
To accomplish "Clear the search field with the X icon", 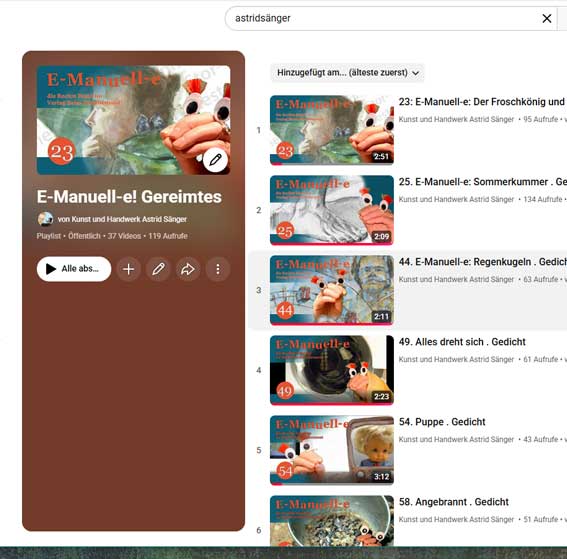I will coord(547,18).
